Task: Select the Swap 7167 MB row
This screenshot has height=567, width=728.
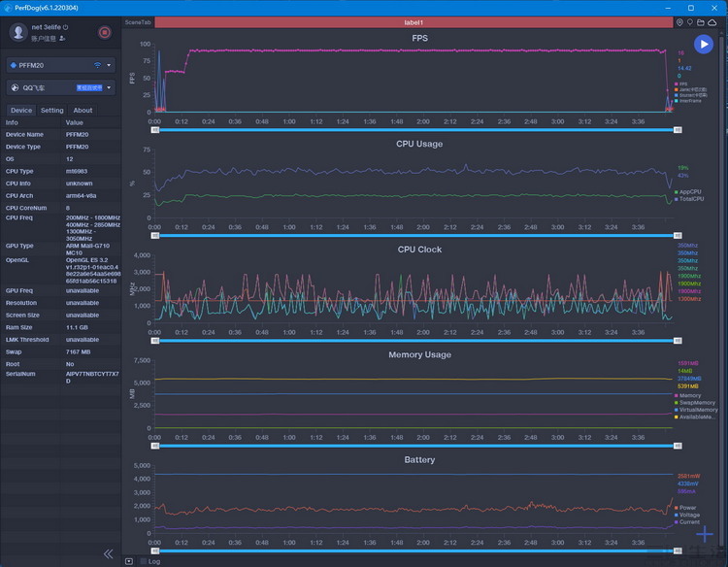Action: (61, 352)
